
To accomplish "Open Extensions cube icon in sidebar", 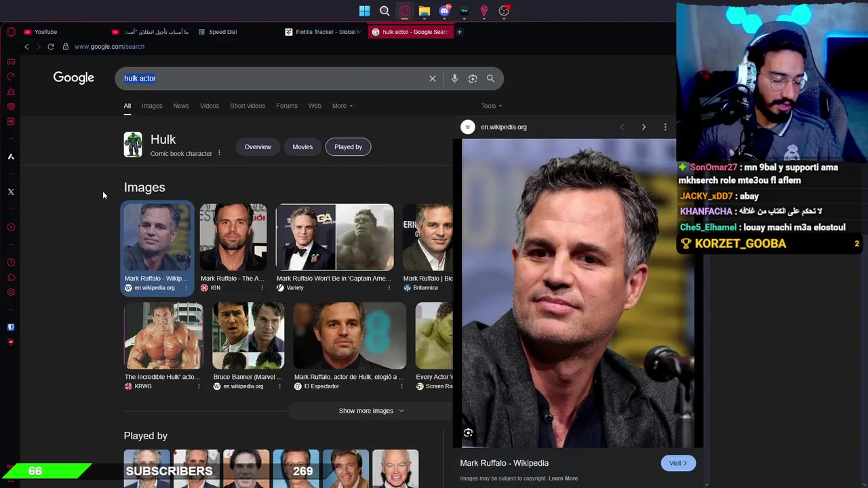I will pyautogui.click(x=11, y=277).
